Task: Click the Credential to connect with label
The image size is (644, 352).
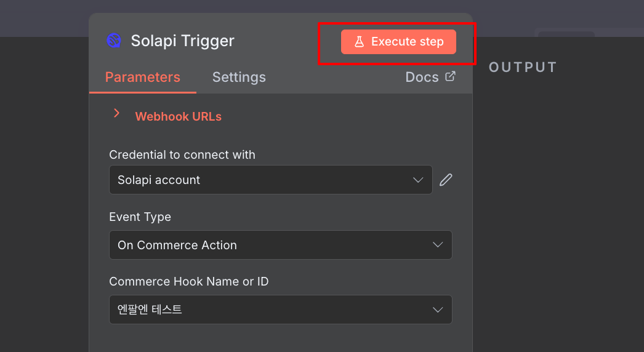Action: pyautogui.click(x=182, y=154)
